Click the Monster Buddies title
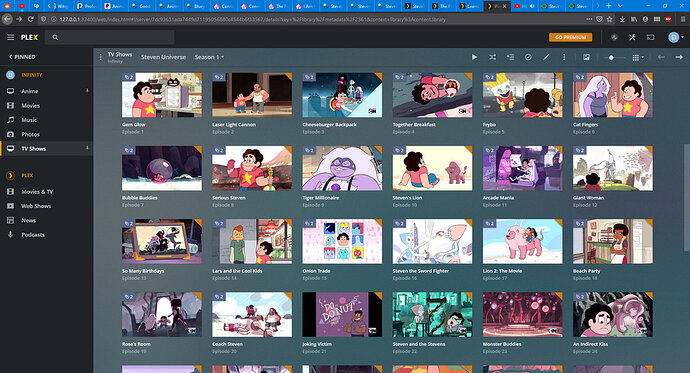The height and width of the screenshot is (373, 690). [502, 344]
